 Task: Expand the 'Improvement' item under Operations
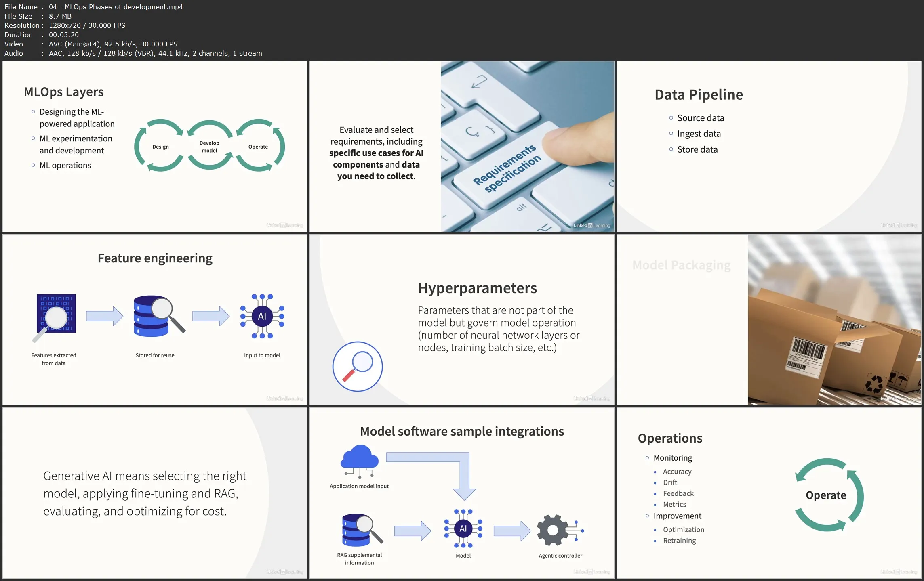click(x=647, y=516)
